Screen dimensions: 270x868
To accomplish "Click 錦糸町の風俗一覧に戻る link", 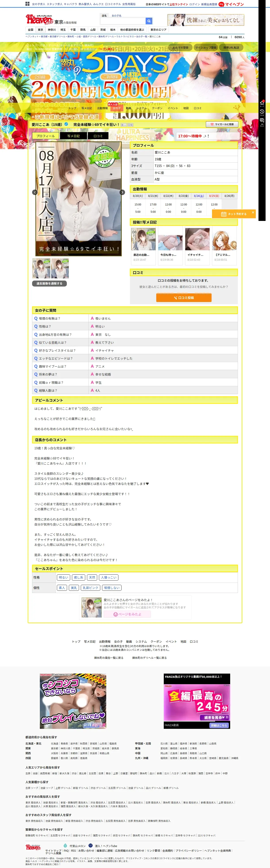I will click(x=109, y=658).
